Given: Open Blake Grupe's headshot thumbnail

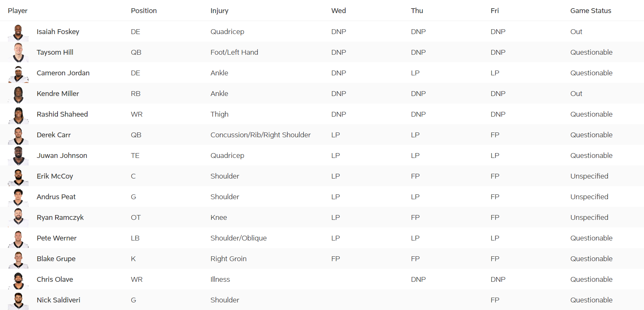Looking at the screenshot, I should (18, 259).
